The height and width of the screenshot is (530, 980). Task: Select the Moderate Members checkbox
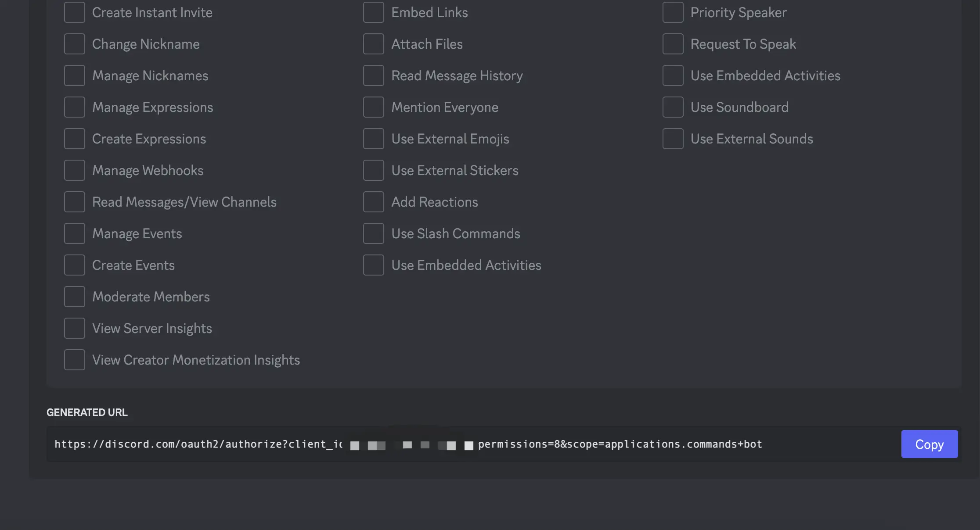click(74, 297)
